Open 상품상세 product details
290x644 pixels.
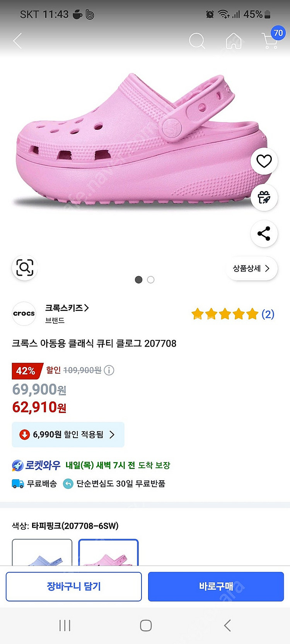(251, 268)
